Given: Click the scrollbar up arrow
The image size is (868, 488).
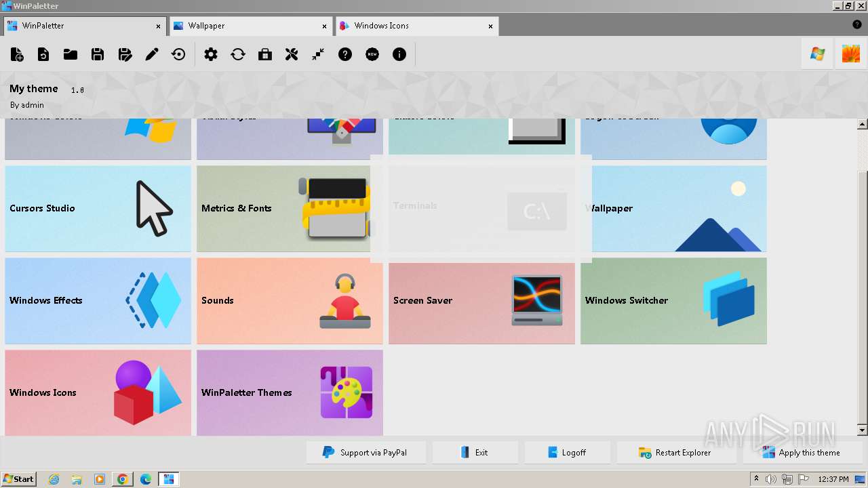Looking at the screenshot, I should point(863,124).
